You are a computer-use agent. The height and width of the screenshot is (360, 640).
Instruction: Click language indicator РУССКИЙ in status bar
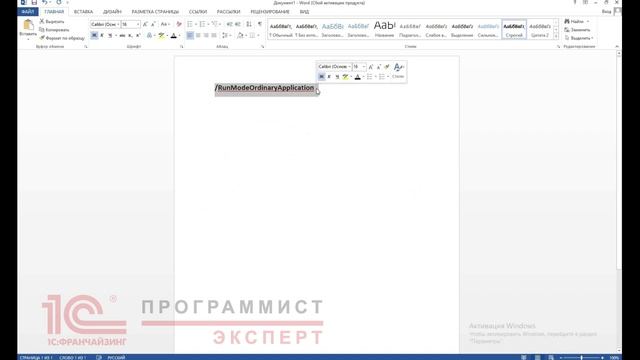[116, 358]
